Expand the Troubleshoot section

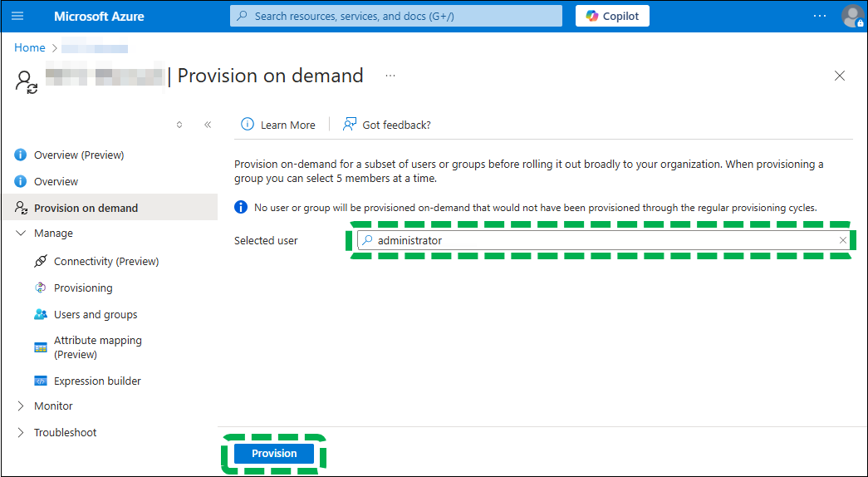[22, 433]
